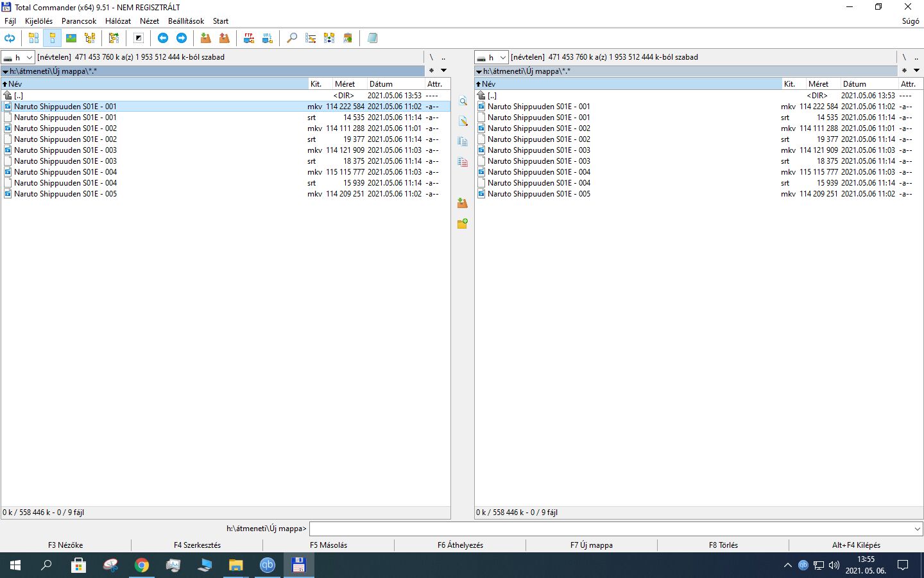Go to root with left panel backslash button

click(x=431, y=57)
